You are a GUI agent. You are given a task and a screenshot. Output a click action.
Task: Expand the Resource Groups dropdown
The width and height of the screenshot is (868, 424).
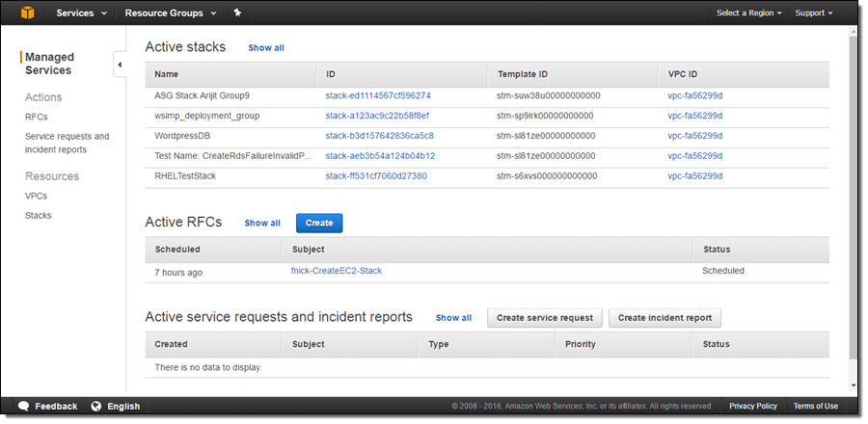[x=170, y=13]
